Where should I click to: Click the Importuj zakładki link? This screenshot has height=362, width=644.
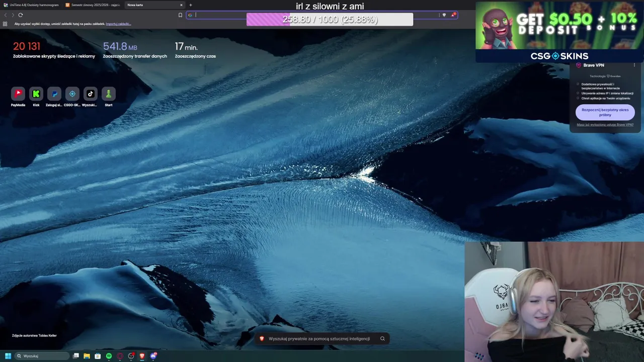pos(118,24)
